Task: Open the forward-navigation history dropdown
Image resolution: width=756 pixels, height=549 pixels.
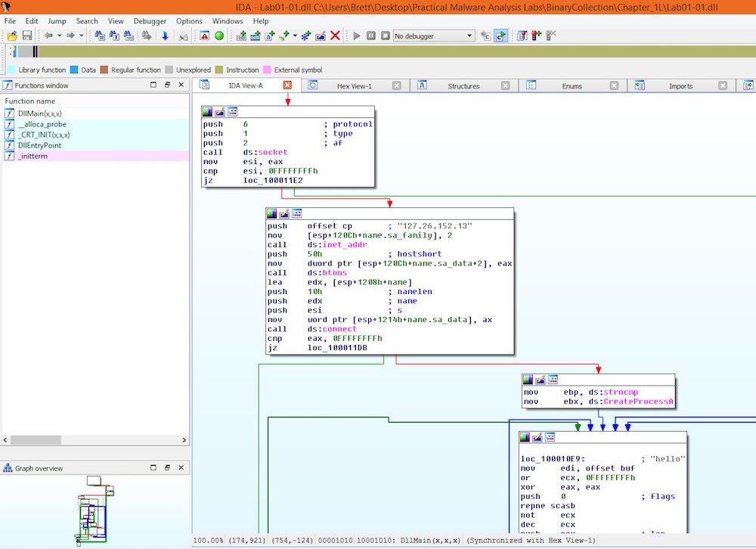Action: [82, 36]
